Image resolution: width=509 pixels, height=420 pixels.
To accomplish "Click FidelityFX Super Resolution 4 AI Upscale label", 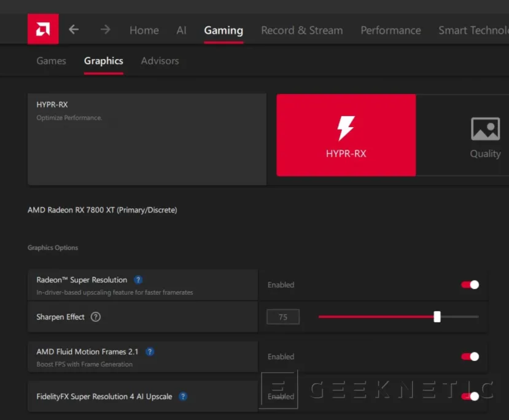I will (x=104, y=396).
